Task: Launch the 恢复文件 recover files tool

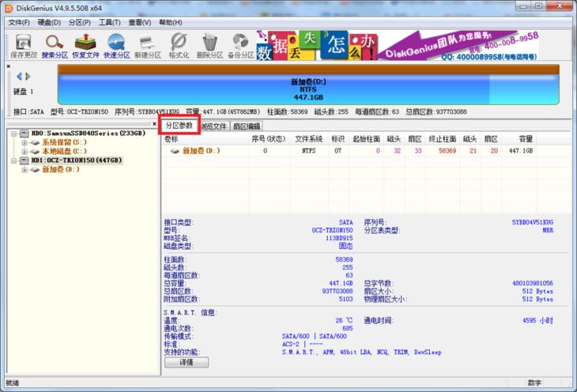Action: [x=85, y=46]
